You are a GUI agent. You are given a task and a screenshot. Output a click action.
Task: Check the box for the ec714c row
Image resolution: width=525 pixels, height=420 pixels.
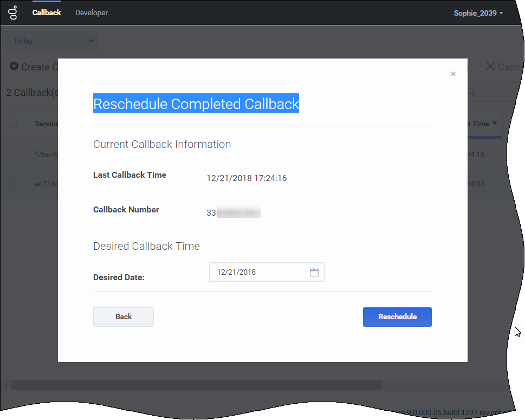pos(14,183)
